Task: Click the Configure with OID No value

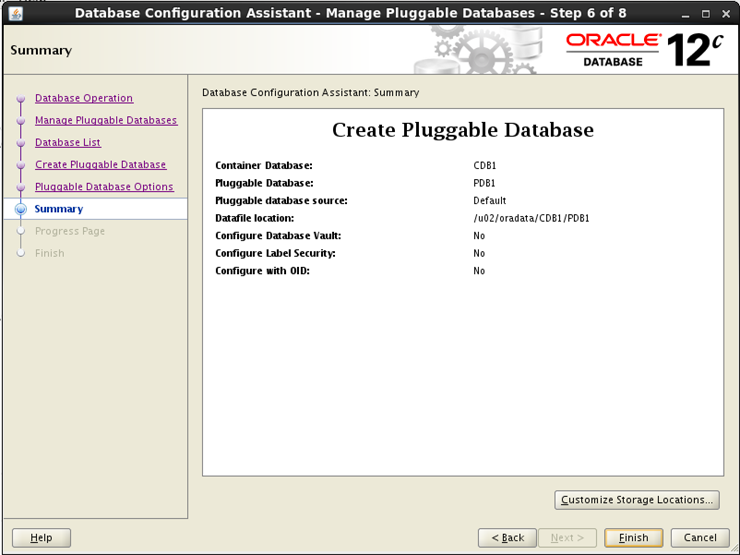Action: (x=479, y=271)
